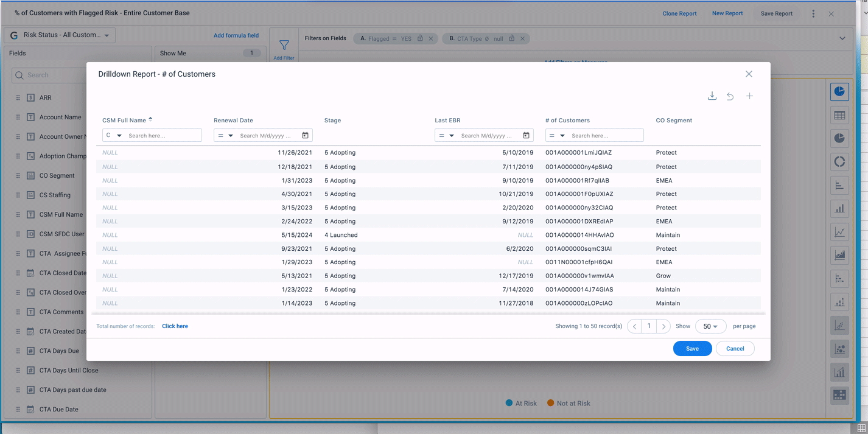The image size is (868, 434).
Task: Open Clone Report link
Action: tap(679, 13)
